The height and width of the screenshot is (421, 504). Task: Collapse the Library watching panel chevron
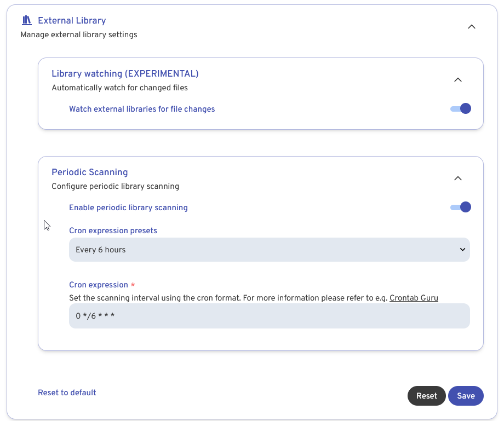pos(458,80)
